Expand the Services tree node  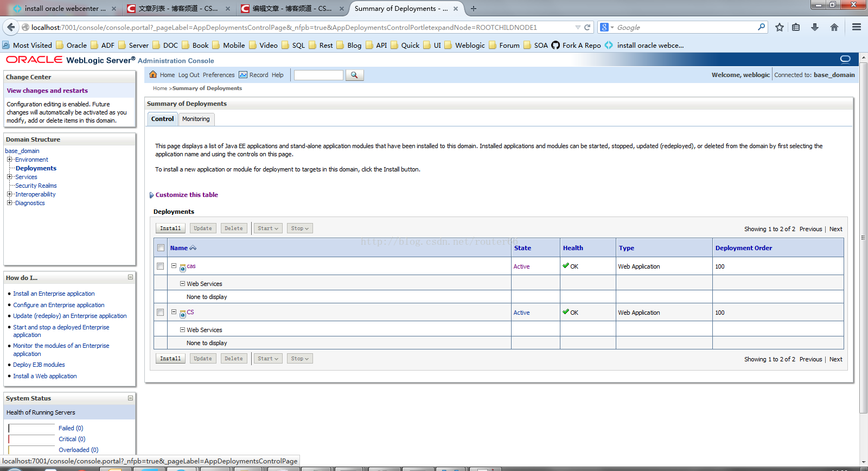[x=9, y=177]
